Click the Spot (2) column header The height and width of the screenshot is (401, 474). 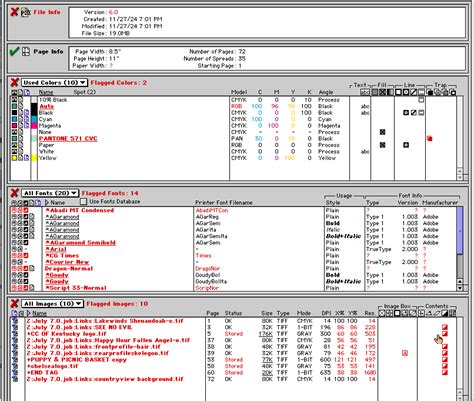[85, 92]
